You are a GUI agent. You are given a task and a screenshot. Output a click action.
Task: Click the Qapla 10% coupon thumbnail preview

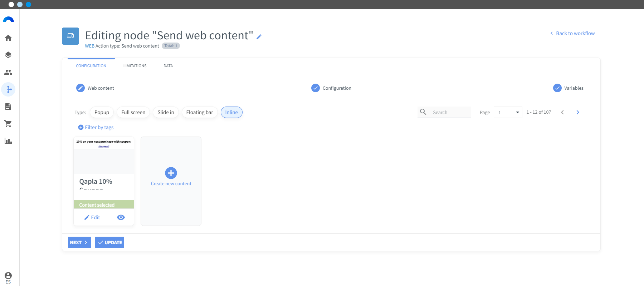click(x=104, y=156)
